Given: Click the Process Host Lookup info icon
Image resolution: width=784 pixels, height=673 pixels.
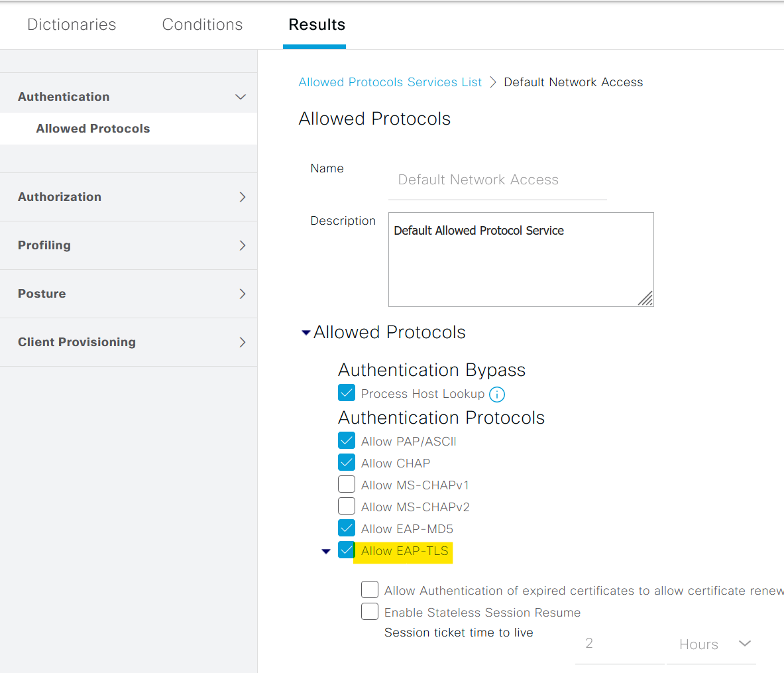Looking at the screenshot, I should (x=496, y=395).
